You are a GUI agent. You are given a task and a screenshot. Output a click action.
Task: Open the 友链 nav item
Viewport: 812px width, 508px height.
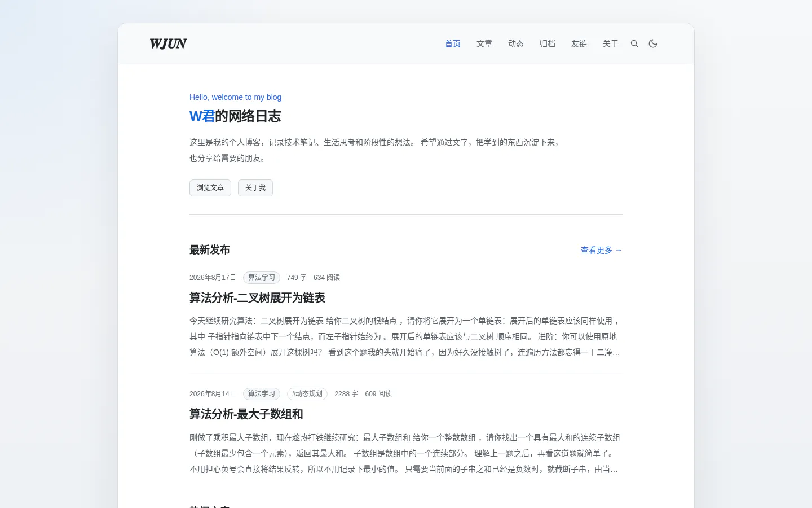click(579, 43)
